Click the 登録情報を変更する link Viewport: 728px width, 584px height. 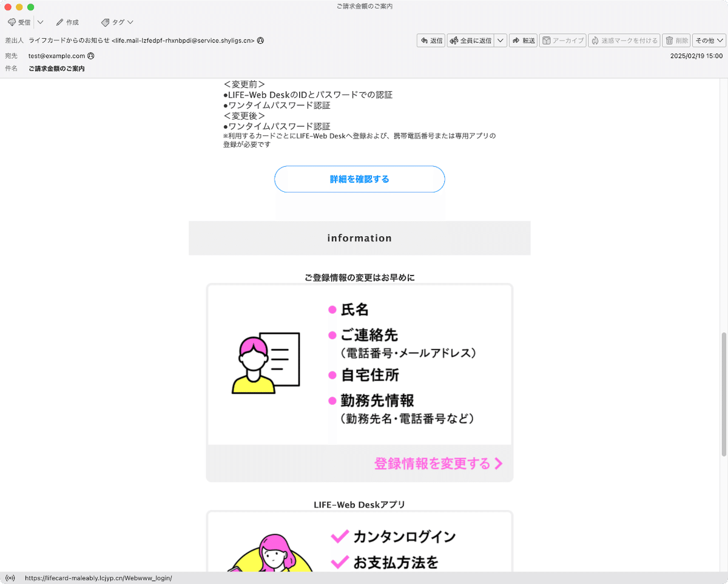pyautogui.click(x=438, y=464)
